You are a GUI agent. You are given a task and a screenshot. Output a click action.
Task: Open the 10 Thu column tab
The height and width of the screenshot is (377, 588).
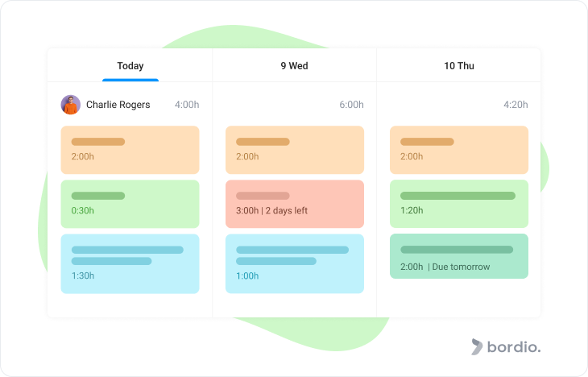459,65
